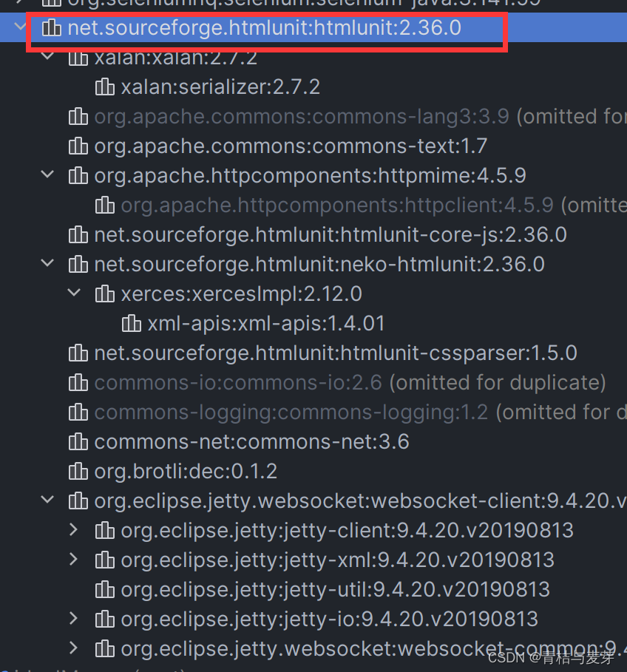This screenshot has width=627, height=672.
Task: Select jetty-util:9.4.20.v20190813 row
Action: [x=313, y=590]
